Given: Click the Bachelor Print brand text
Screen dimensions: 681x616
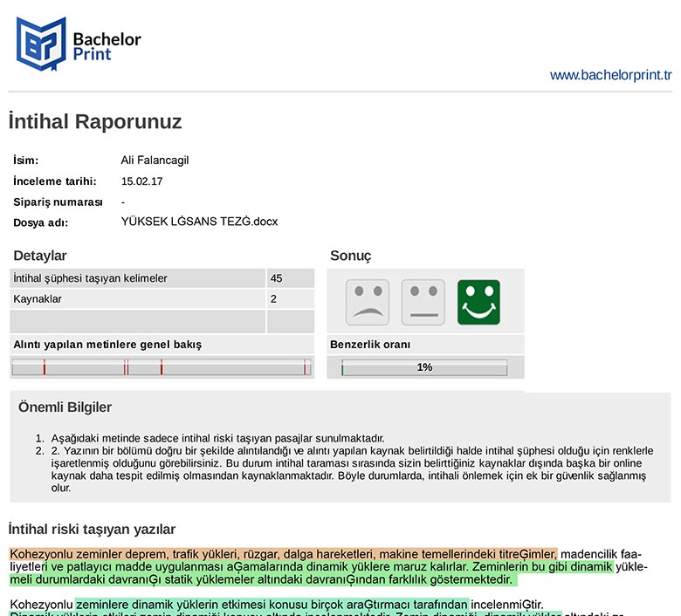Looking at the screenshot, I should tap(107, 46).
